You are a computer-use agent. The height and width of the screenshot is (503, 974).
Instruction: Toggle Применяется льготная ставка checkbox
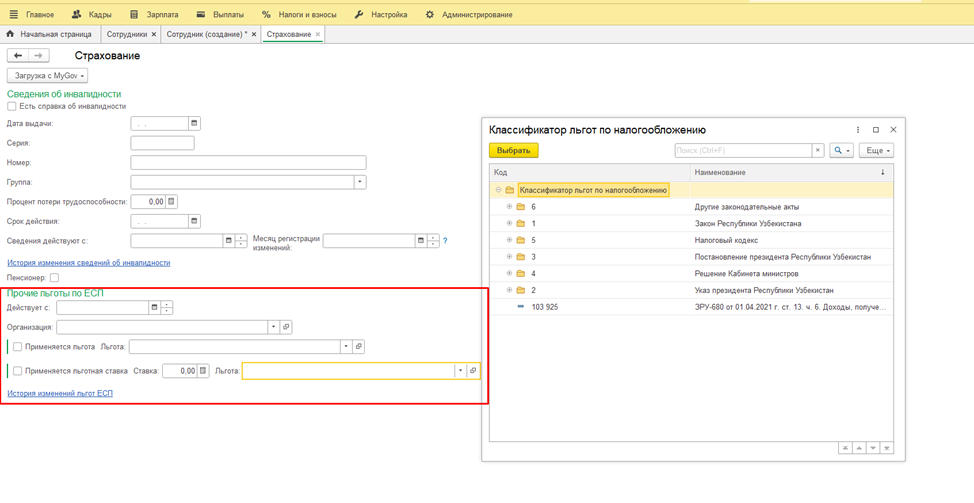tap(18, 371)
